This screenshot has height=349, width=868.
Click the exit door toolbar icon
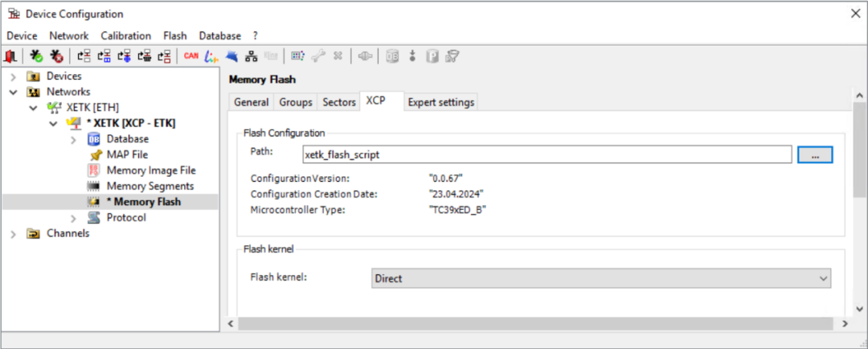click(x=10, y=56)
